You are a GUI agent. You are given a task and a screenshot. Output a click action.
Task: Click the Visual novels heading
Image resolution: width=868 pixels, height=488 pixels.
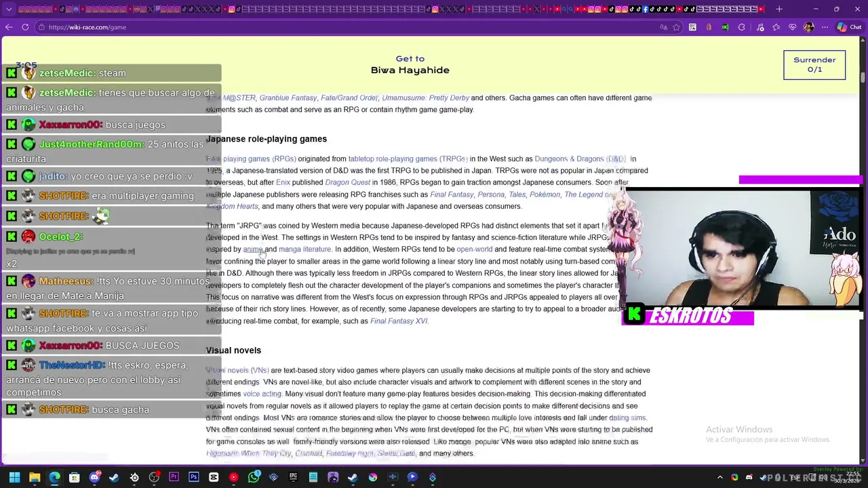pos(233,350)
